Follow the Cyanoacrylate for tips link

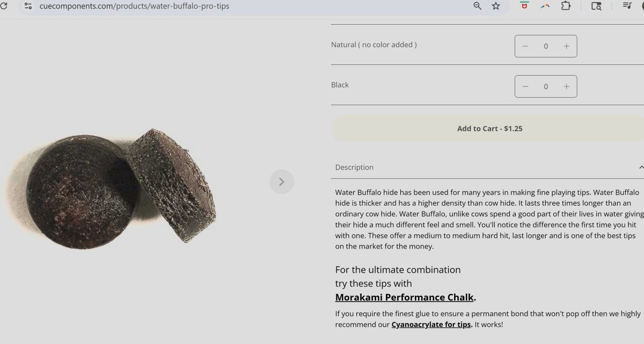pos(431,325)
